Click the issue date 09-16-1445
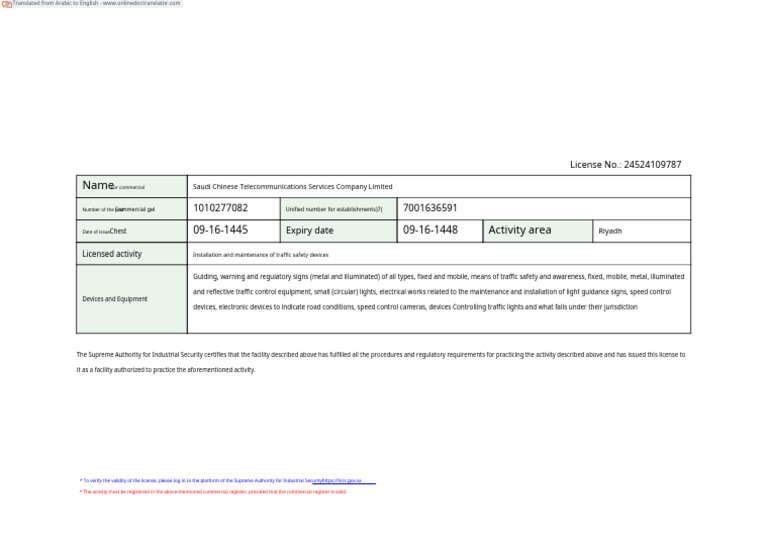This screenshot has height=543, width=768. 220,230
